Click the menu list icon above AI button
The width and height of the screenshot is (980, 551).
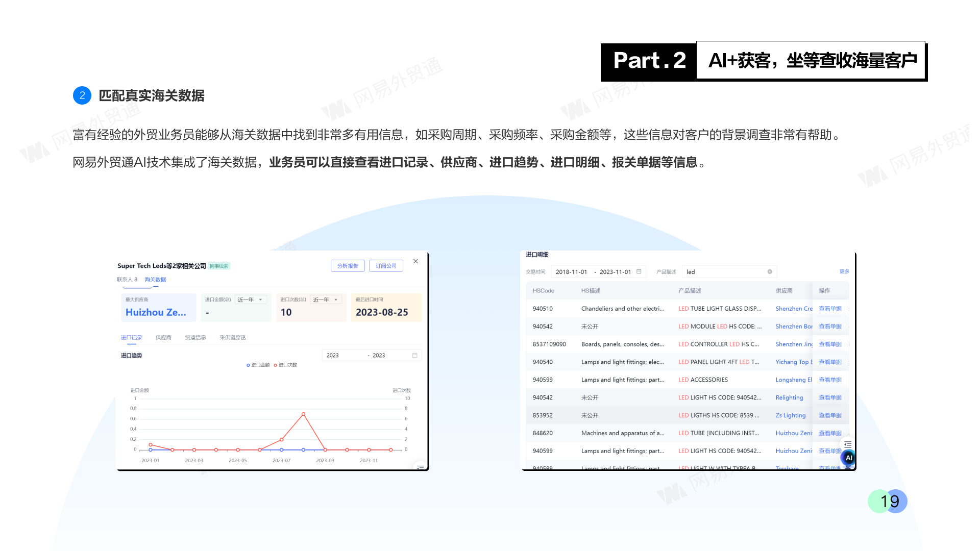pyautogui.click(x=848, y=444)
